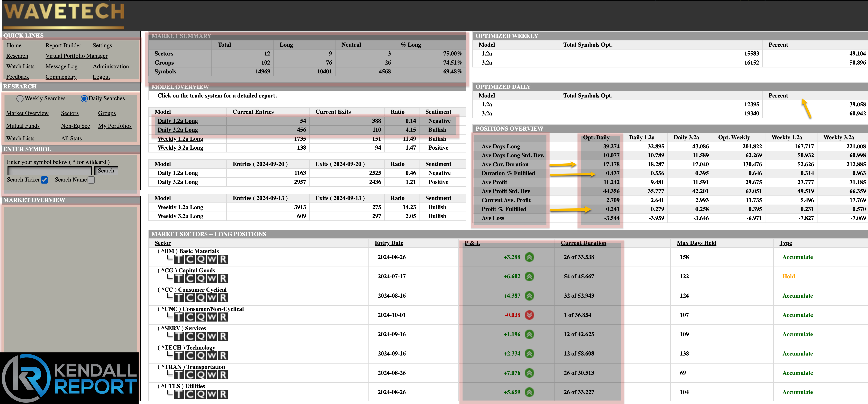
Task: Click the Q icon under Consumer Cyclical
Action: coord(201,297)
